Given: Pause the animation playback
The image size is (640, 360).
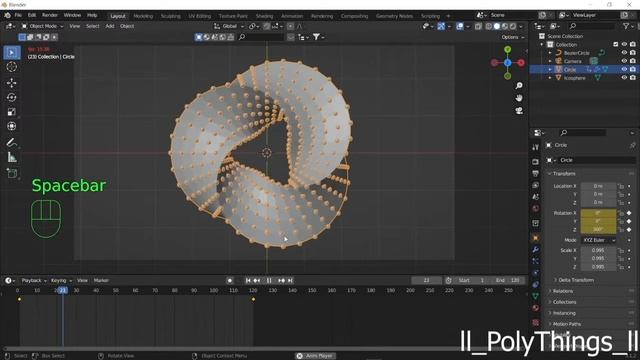Looking at the screenshot, I should tap(269, 280).
